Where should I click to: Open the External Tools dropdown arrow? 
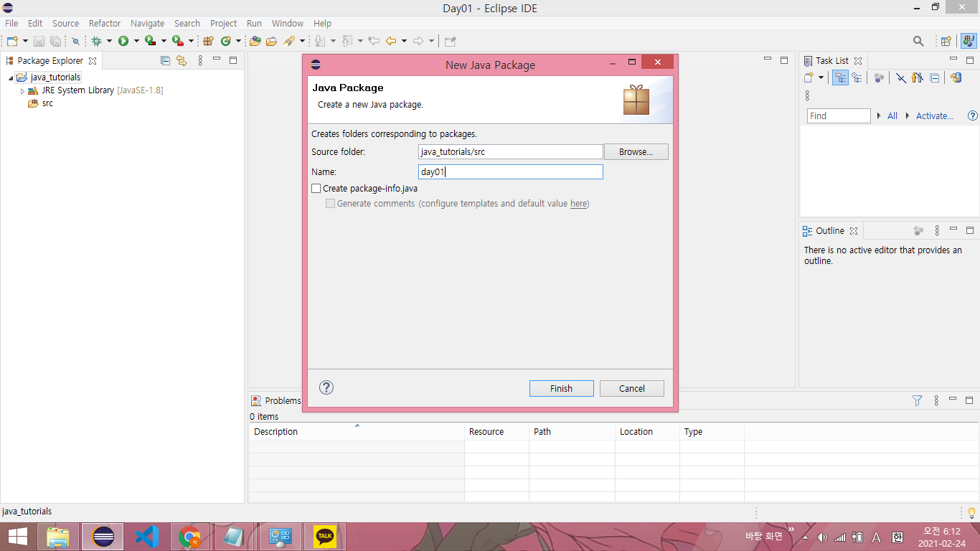[191, 41]
